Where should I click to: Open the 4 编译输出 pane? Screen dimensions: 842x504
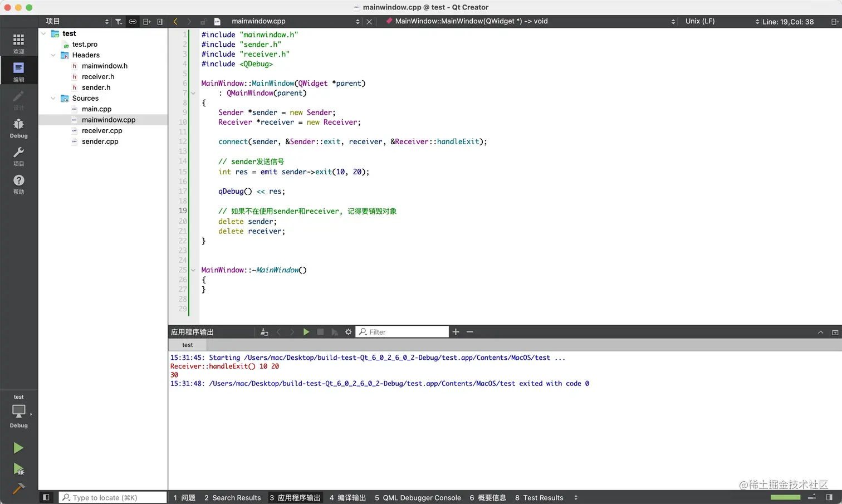pyautogui.click(x=347, y=497)
